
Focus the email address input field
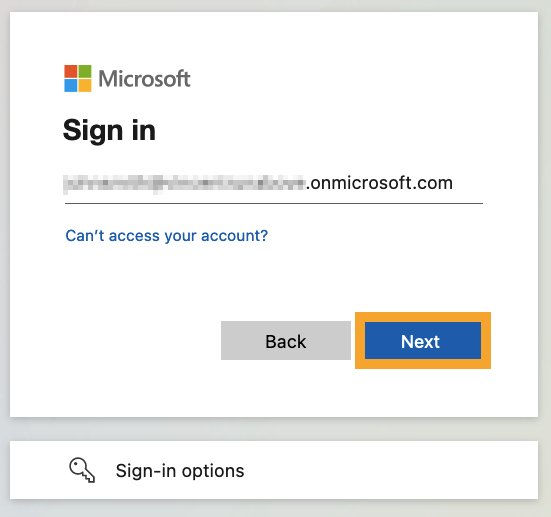click(x=274, y=183)
